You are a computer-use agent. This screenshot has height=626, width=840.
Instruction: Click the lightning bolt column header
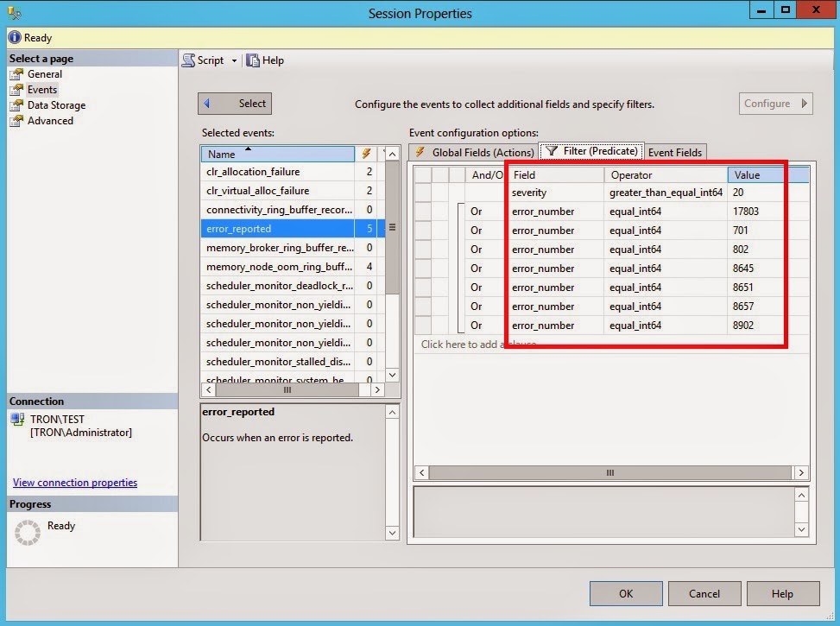(x=366, y=154)
